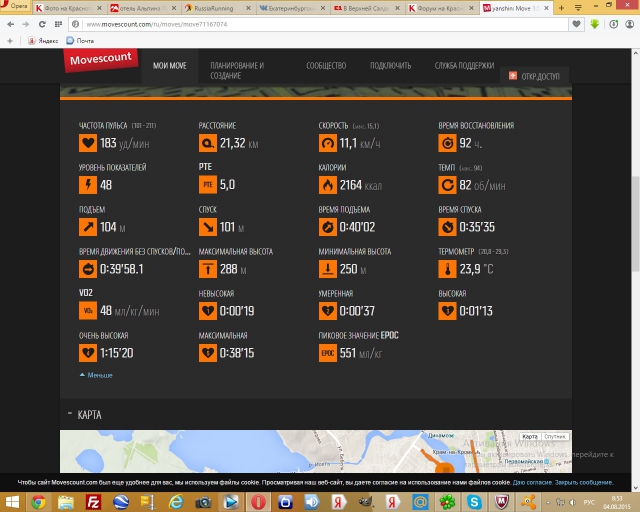Open the Яндекс bookmark
The width and height of the screenshot is (640, 512).
(43, 41)
